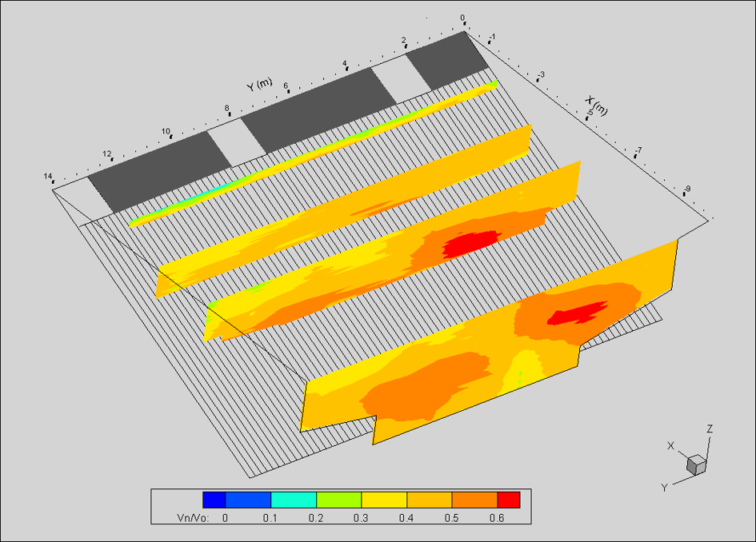Click the yellow band in the legend

click(x=384, y=500)
